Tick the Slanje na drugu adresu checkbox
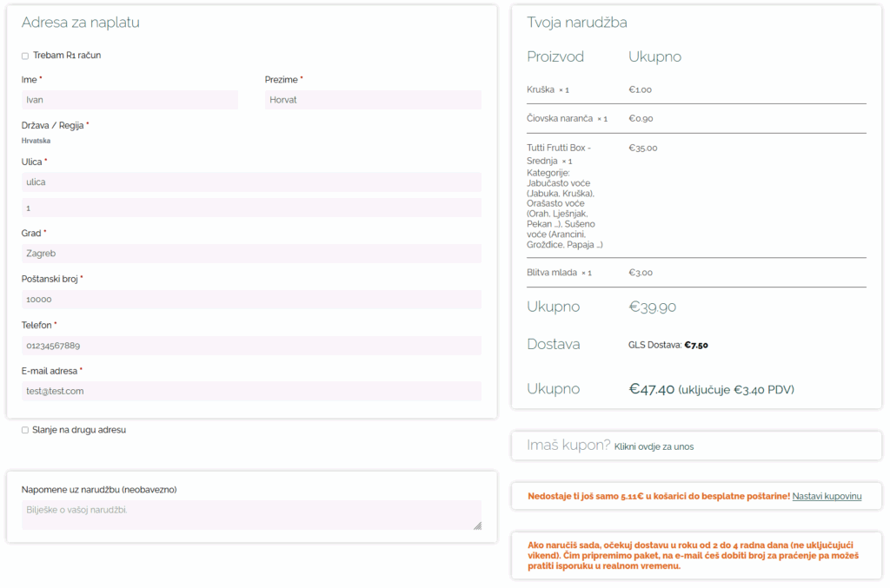 [25, 430]
